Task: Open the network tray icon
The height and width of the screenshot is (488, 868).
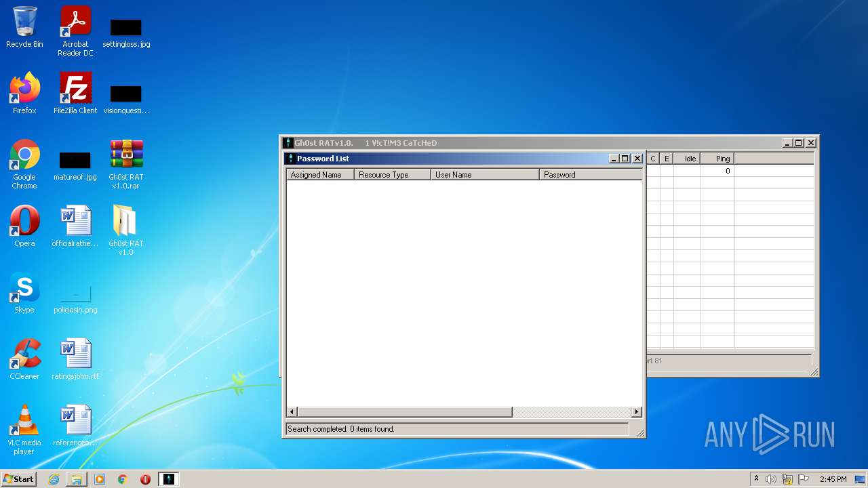Action: coord(787,479)
